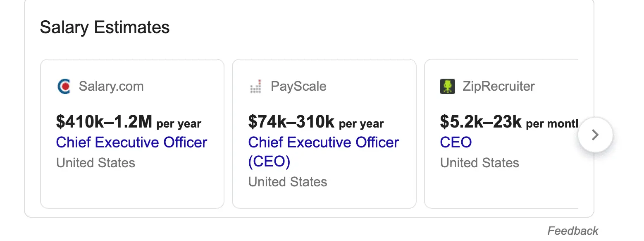The width and height of the screenshot is (644, 241).
Task: Click the ZipRecruiter logo icon
Action: [x=448, y=87]
